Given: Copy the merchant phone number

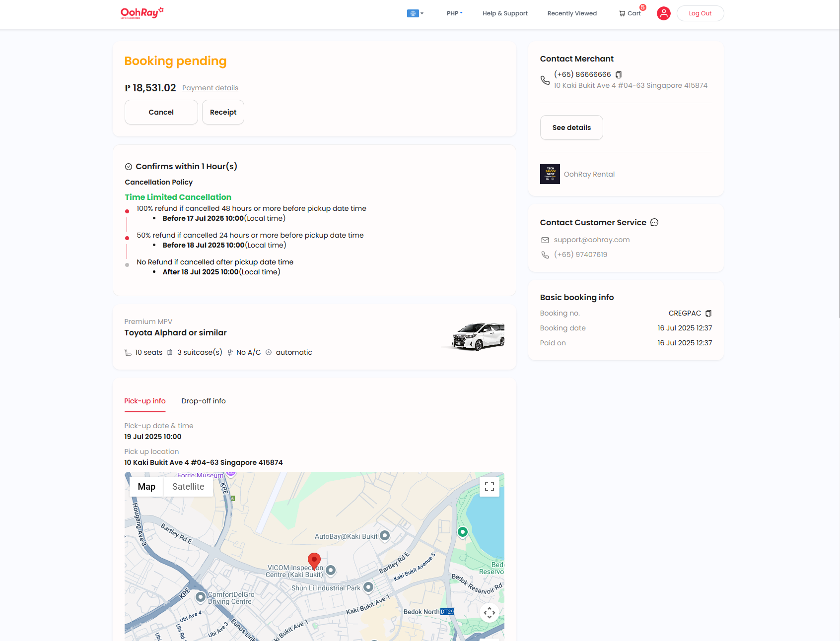Looking at the screenshot, I should click(618, 74).
